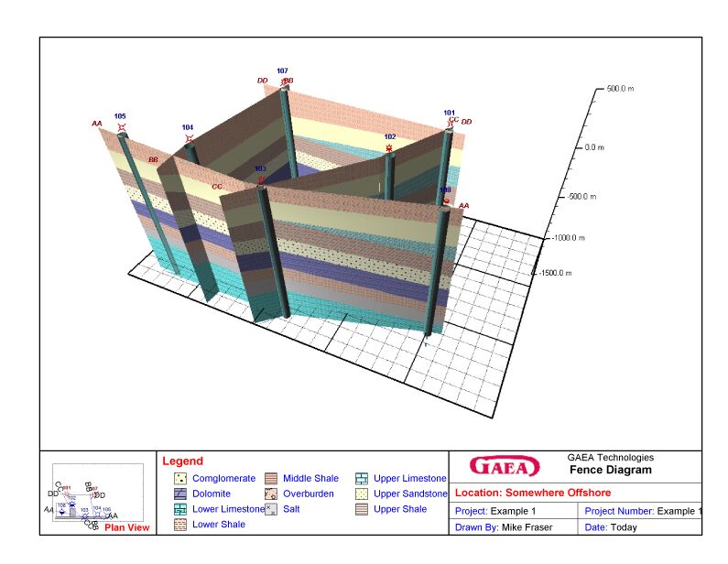
Task: Click the Conglomerate legend pattern icon
Action: 181,479
